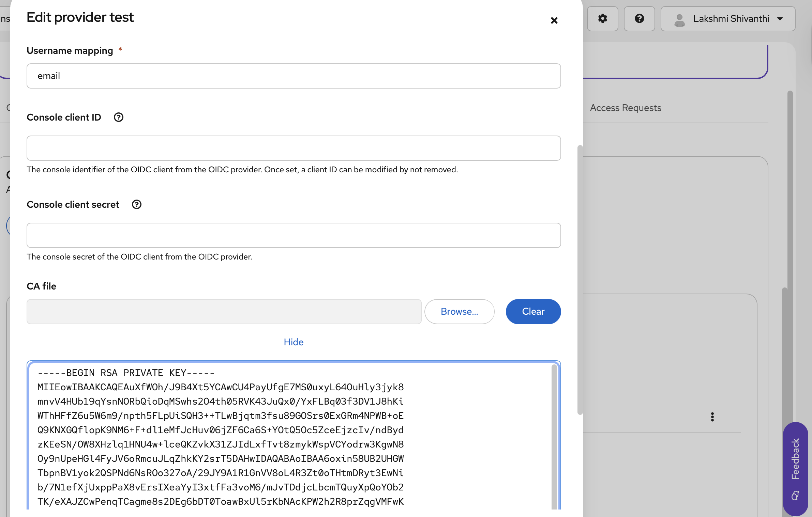Viewport: 812px width, 517px height.
Task: Click the user avatar icon
Action: coord(679,20)
